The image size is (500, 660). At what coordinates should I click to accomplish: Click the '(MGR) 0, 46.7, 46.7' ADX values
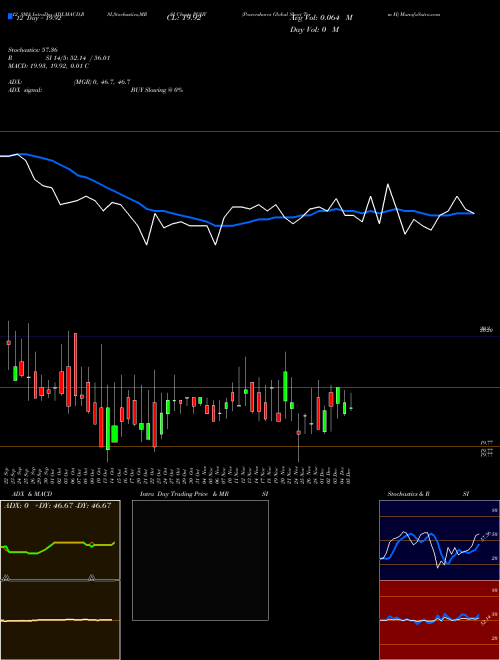(x=102, y=82)
